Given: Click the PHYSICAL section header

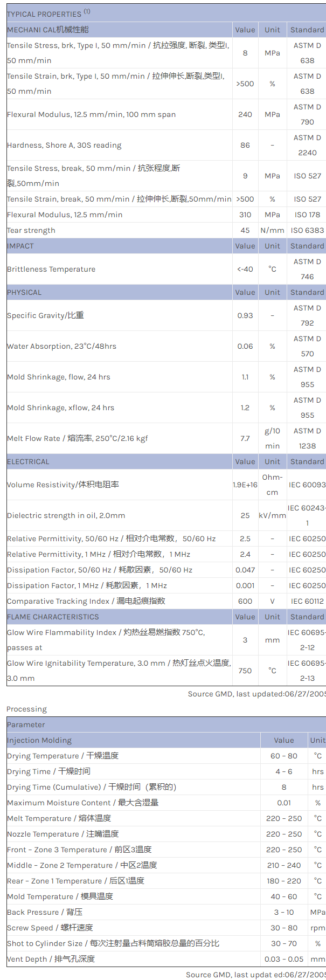Looking at the screenshot, I should tap(24, 292).
